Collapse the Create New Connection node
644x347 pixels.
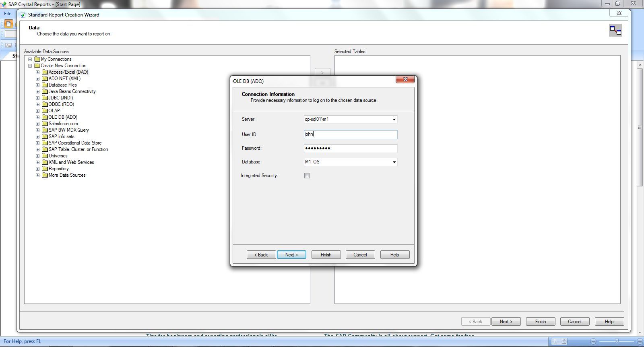(x=30, y=66)
